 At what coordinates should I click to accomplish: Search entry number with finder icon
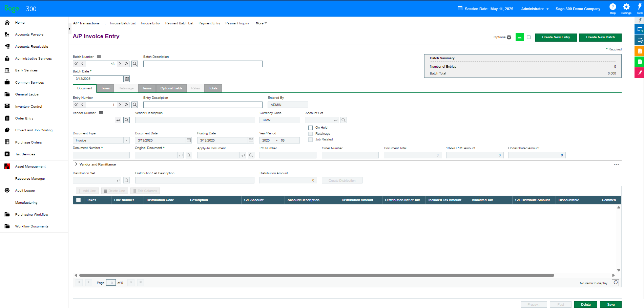[135, 105]
